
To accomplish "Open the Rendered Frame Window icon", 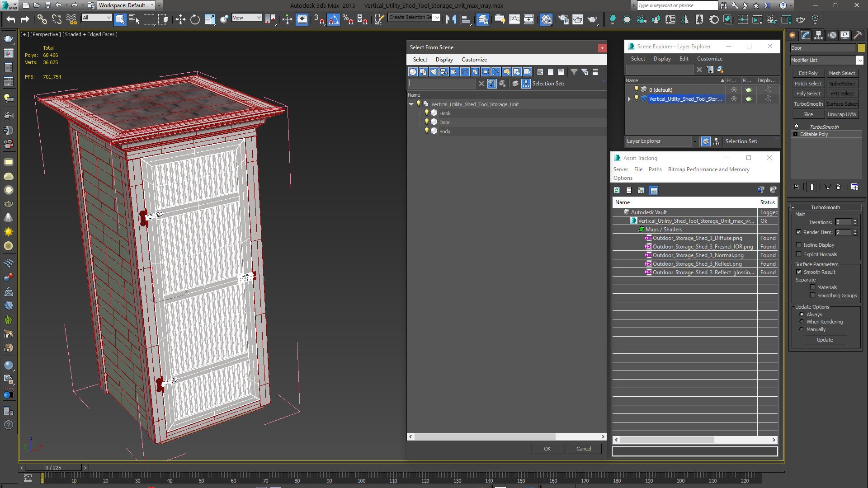I will [x=578, y=19].
